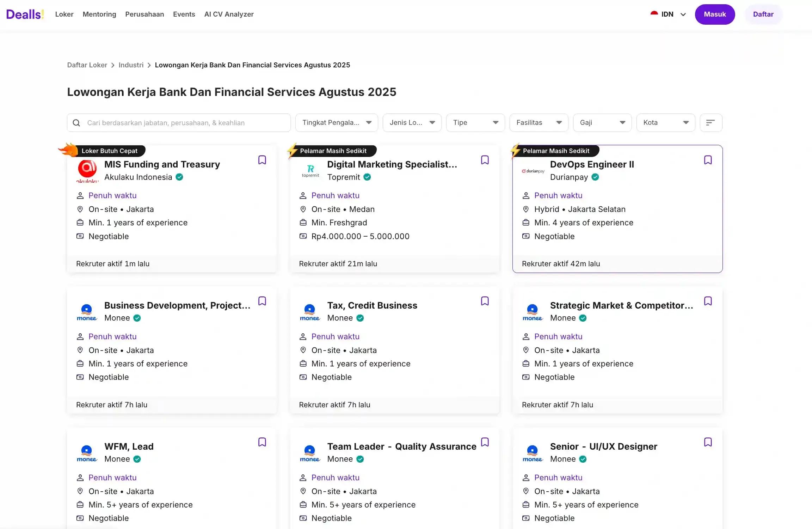Viewport: 812px width, 529px height.
Task: Click Pelamar Masih Sedikit badge on Topremit card
Action: [x=333, y=151]
